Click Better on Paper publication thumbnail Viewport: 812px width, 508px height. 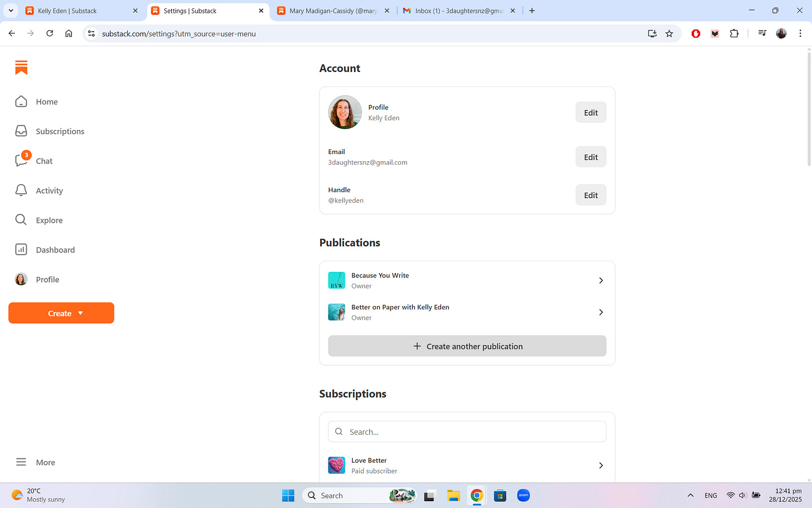coord(336,312)
